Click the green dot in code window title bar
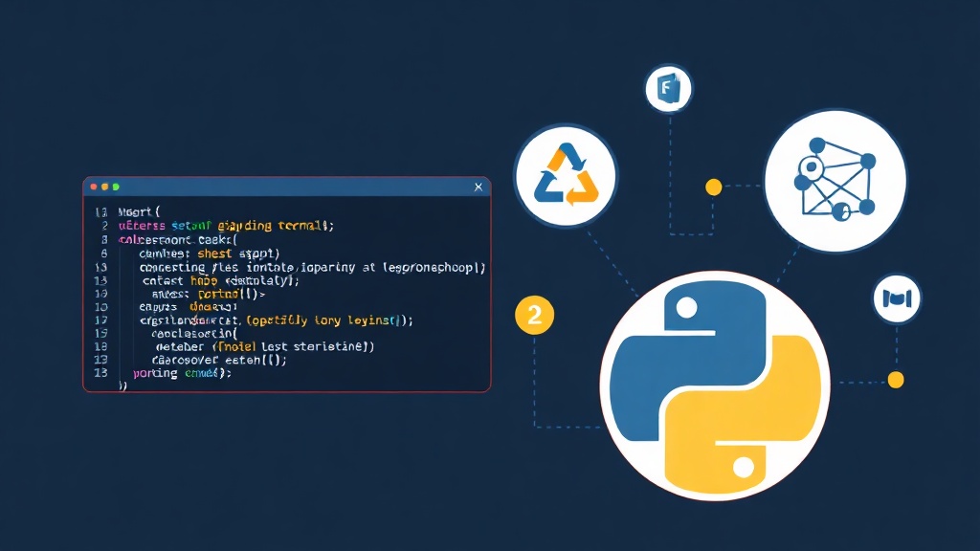 coord(116,187)
